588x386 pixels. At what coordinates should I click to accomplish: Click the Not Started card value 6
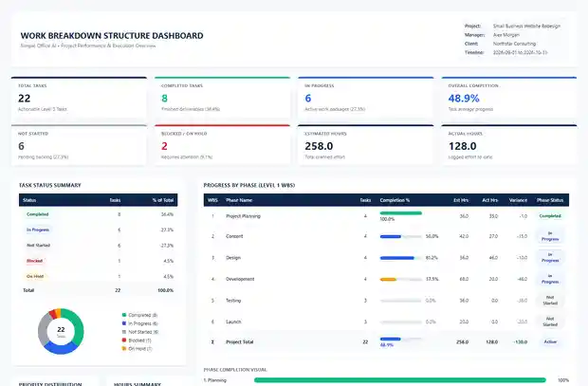pyautogui.click(x=21, y=146)
